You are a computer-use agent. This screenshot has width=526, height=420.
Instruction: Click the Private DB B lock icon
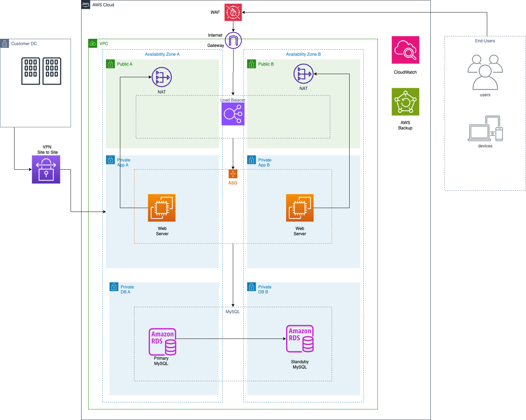pos(252,287)
